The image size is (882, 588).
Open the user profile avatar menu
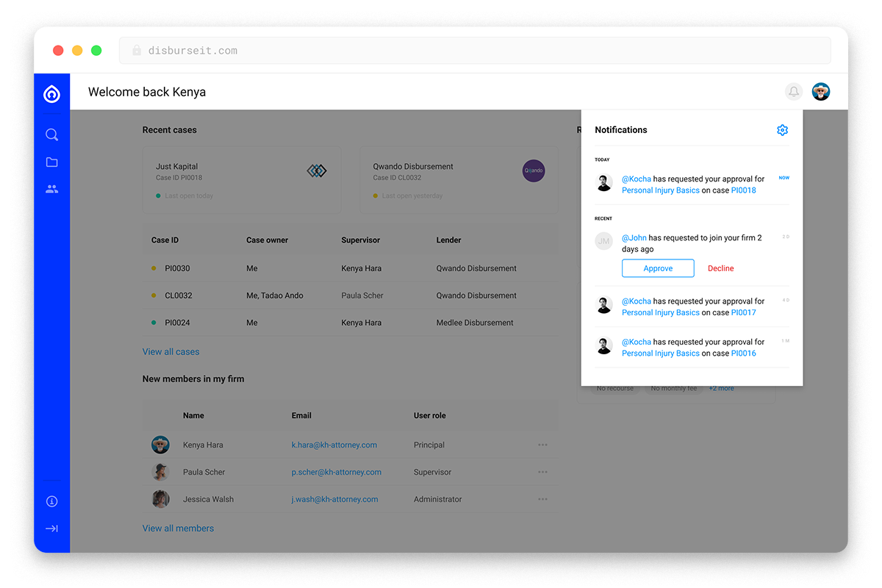[821, 92]
